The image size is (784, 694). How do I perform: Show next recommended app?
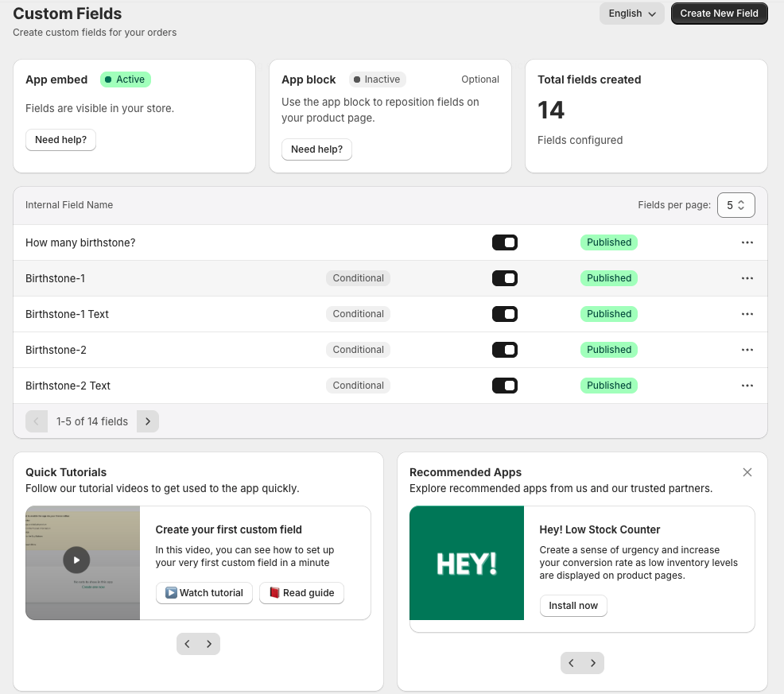pos(593,663)
